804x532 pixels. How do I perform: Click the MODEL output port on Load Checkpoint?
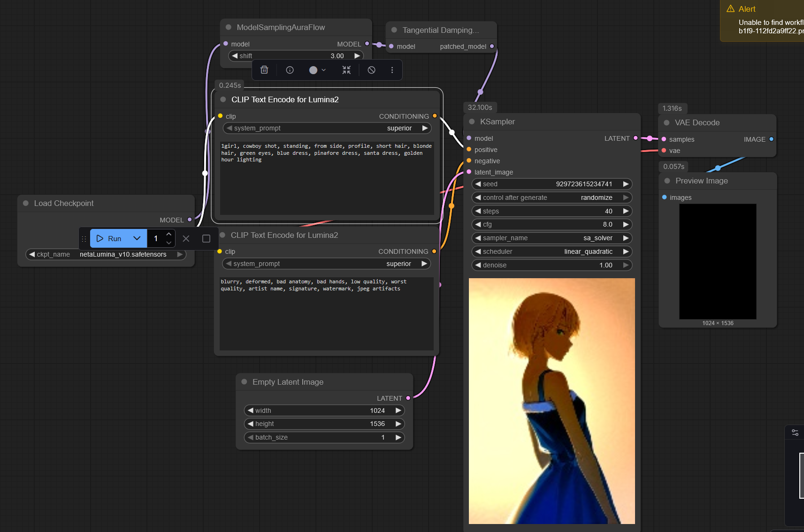pyautogui.click(x=190, y=220)
